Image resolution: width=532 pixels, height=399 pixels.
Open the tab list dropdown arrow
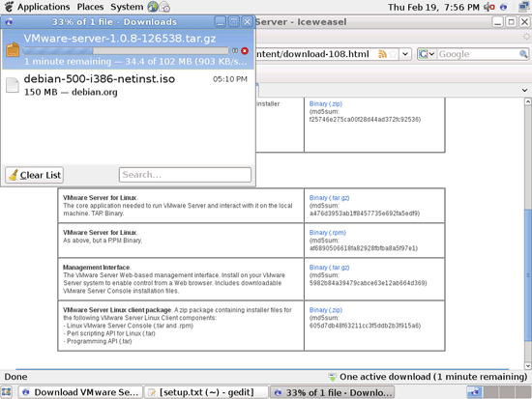[524, 90]
